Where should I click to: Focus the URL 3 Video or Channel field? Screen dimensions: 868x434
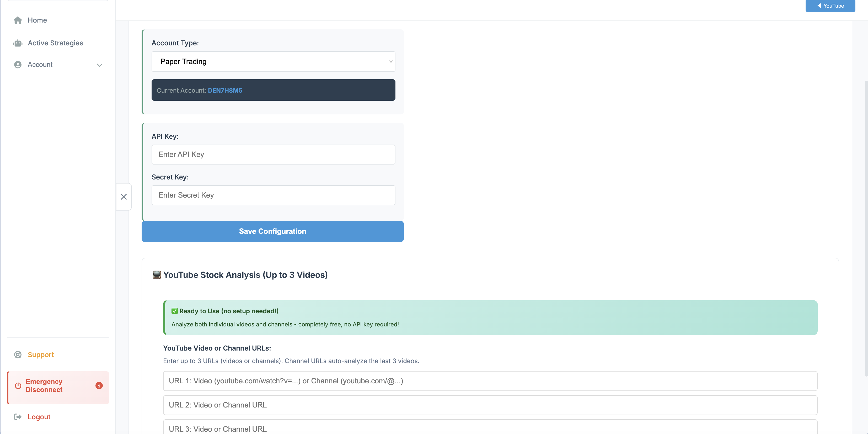pos(490,427)
